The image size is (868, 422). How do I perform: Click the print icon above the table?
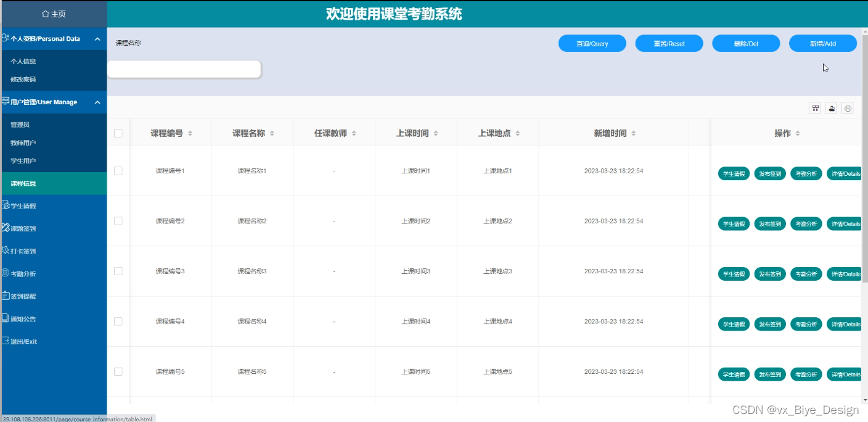pyautogui.click(x=848, y=108)
